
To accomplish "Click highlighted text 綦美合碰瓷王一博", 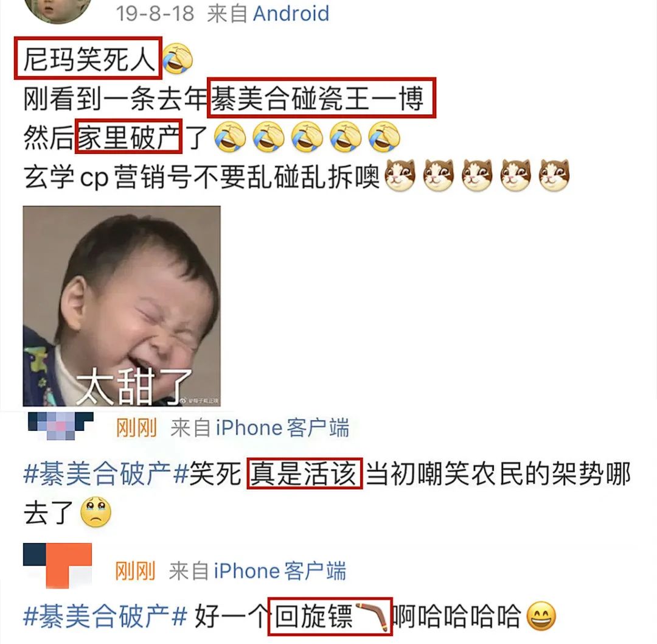I will click(317, 99).
